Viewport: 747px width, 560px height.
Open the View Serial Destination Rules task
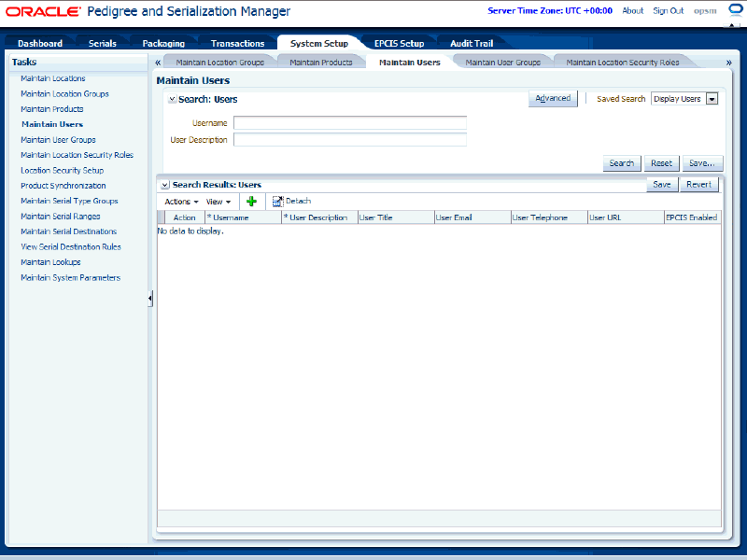(71, 246)
